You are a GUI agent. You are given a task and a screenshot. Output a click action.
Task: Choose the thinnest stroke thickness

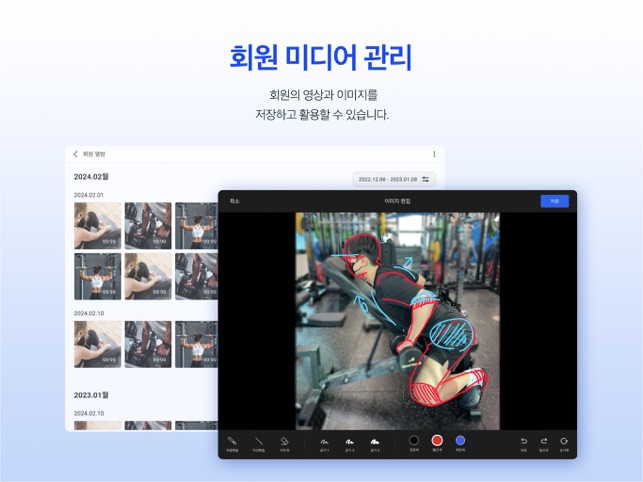tap(324, 444)
